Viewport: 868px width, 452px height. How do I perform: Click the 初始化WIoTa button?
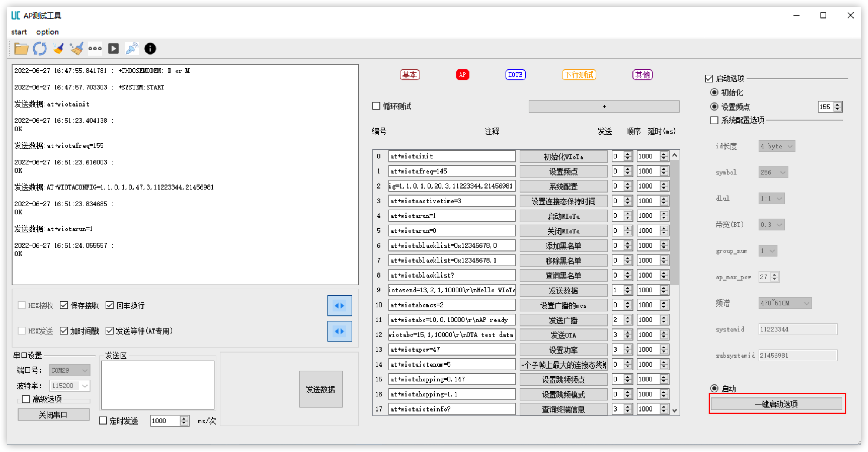563,157
